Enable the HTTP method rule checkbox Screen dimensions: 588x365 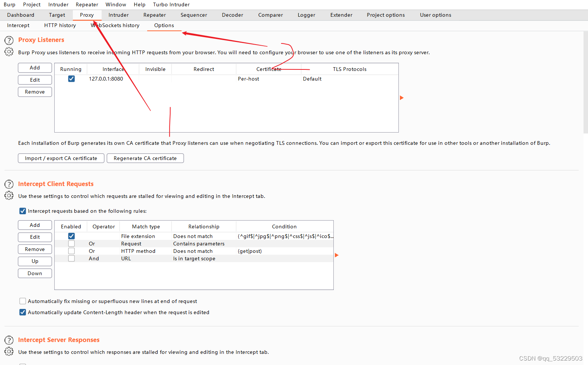(71, 251)
